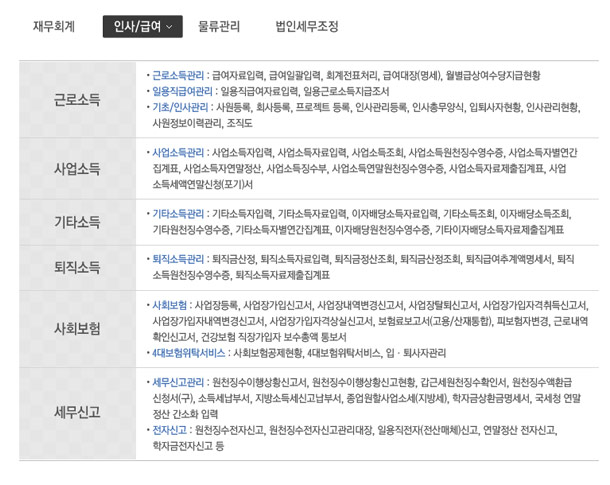Select the 퇴직소득 row header
The image size is (610, 485).
coord(77,268)
